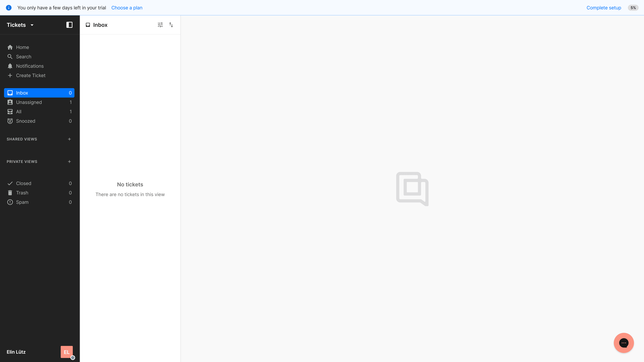The height and width of the screenshot is (362, 644).
Task: Click Create Ticket in the sidebar
Action: coord(39,75)
